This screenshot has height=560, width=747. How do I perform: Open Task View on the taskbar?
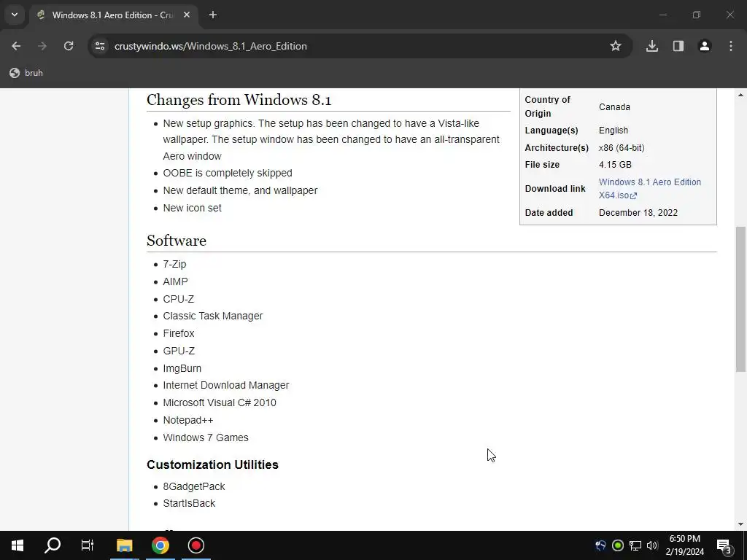[88, 545]
